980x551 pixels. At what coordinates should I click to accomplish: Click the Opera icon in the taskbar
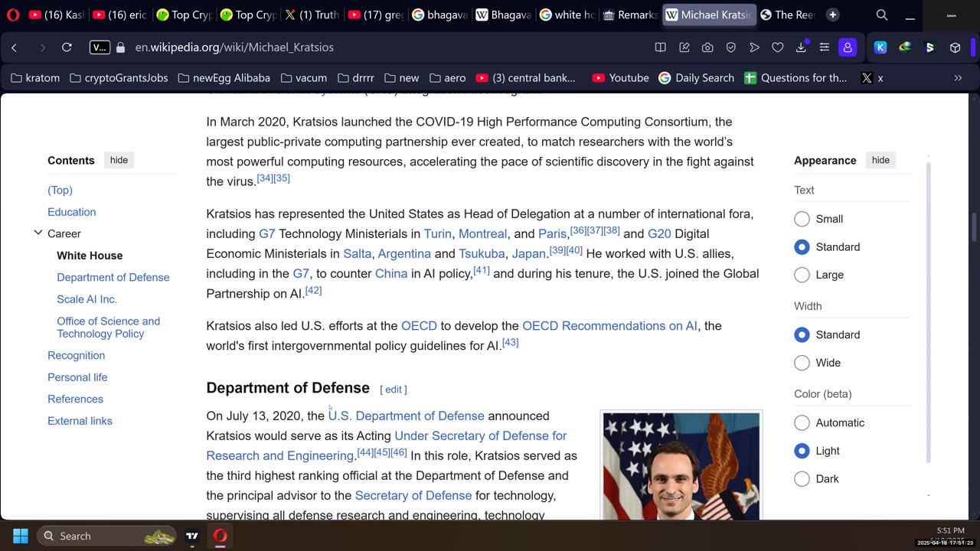(x=220, y=536)
